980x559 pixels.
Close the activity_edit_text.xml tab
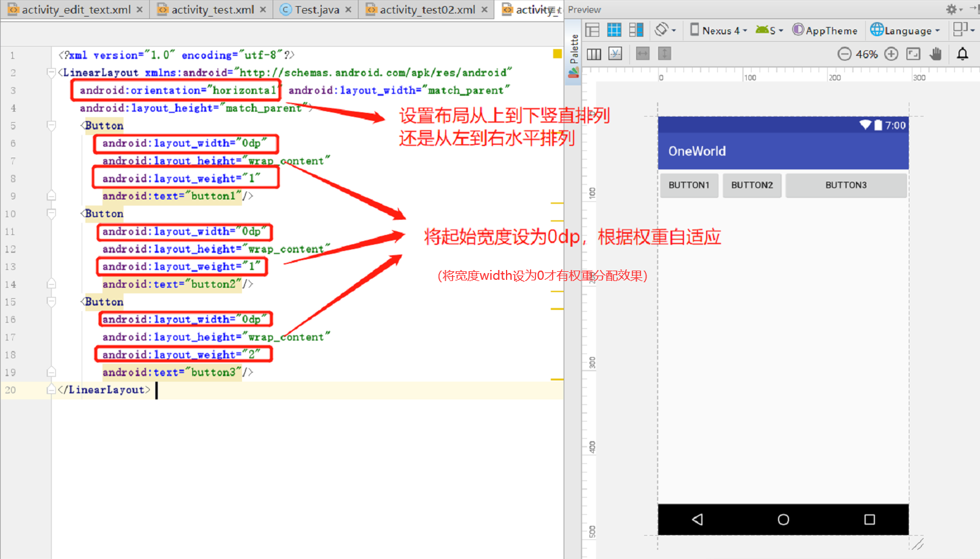click(x=139, y=10)
